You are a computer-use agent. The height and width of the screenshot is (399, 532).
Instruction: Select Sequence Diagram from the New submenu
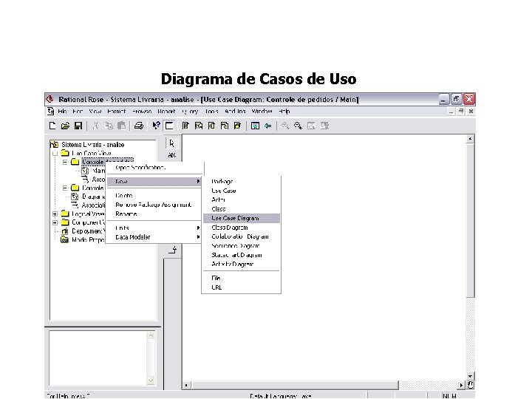click(x=241, y=246)
